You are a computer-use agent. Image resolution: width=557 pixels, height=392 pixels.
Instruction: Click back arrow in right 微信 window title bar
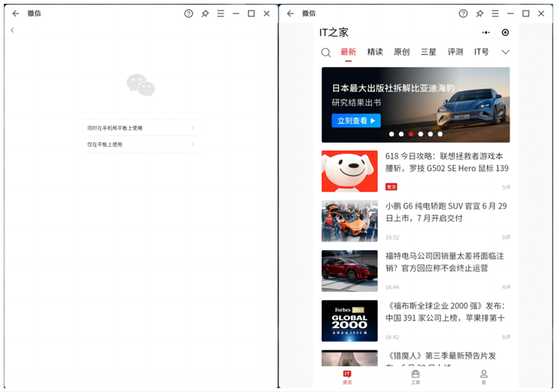pyautogui.click(x=290, y=13)
